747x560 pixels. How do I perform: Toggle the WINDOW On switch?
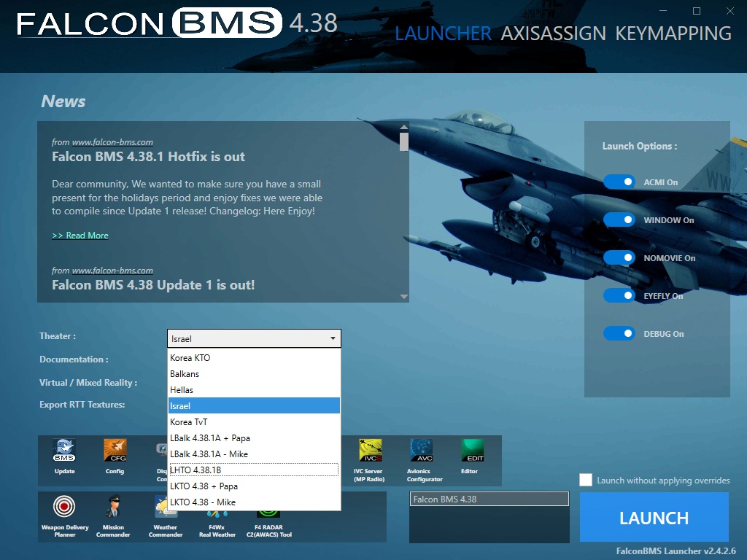tap(619, 219)
